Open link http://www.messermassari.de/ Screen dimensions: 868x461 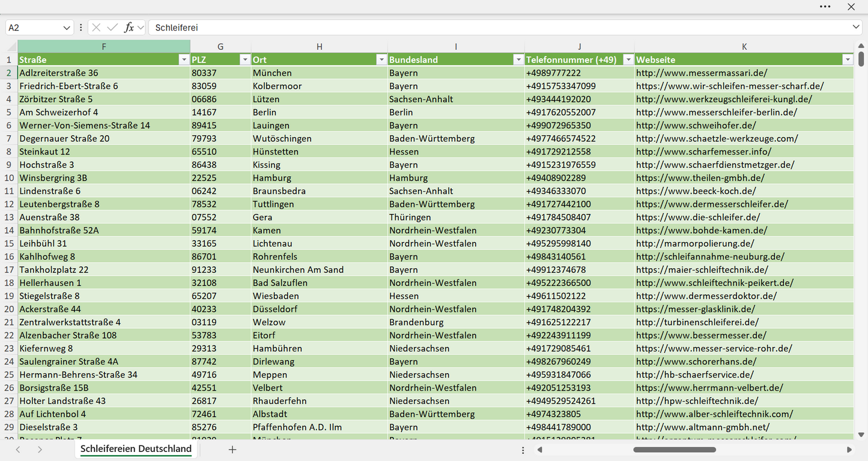[702, 73]
